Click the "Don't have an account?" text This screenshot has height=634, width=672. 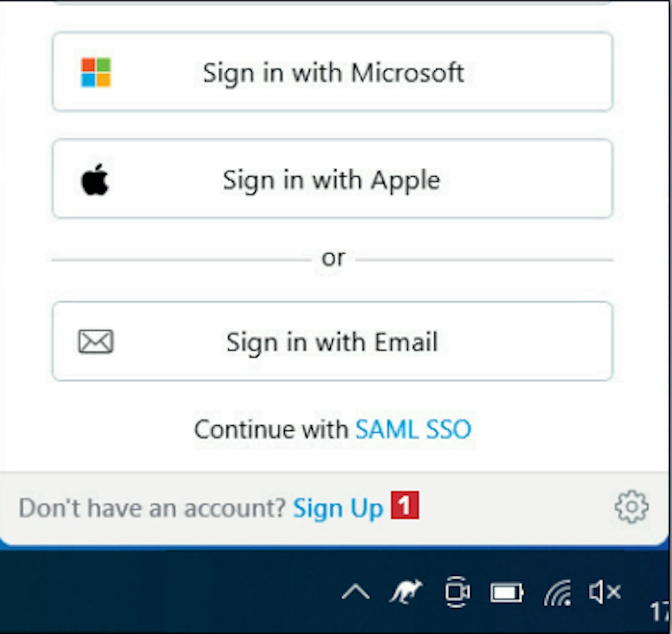point(152,508)
